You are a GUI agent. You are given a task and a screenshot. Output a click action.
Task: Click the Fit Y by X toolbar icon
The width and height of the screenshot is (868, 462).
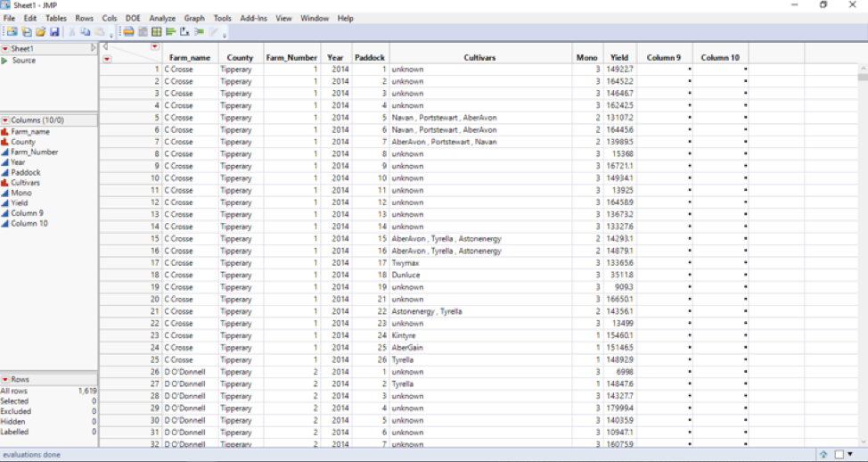(184, 32)
